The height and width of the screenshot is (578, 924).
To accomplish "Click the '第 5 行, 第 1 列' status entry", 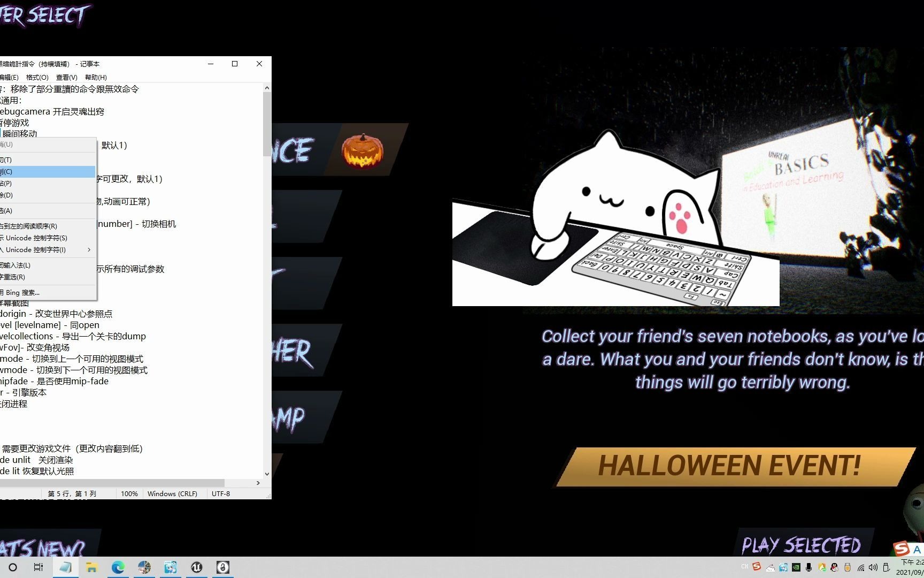I will [72, 493].
